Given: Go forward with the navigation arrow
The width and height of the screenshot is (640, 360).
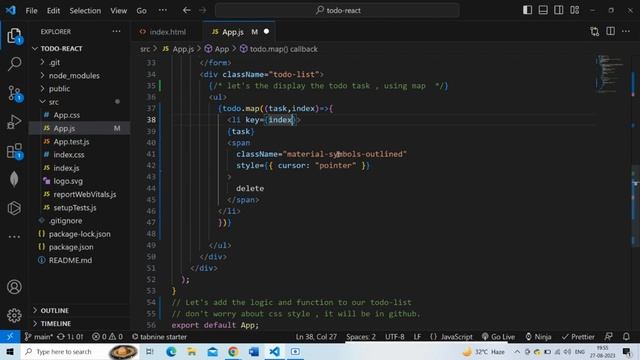Looking at the screenshot, I should 202,10.
